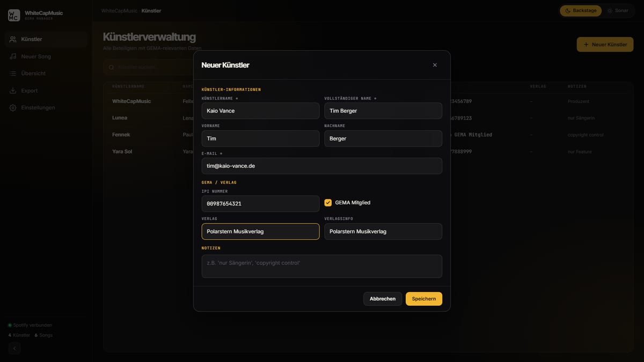Open Export via its download icon
This screenshot has width=644, height=362.
coord(13,91)
